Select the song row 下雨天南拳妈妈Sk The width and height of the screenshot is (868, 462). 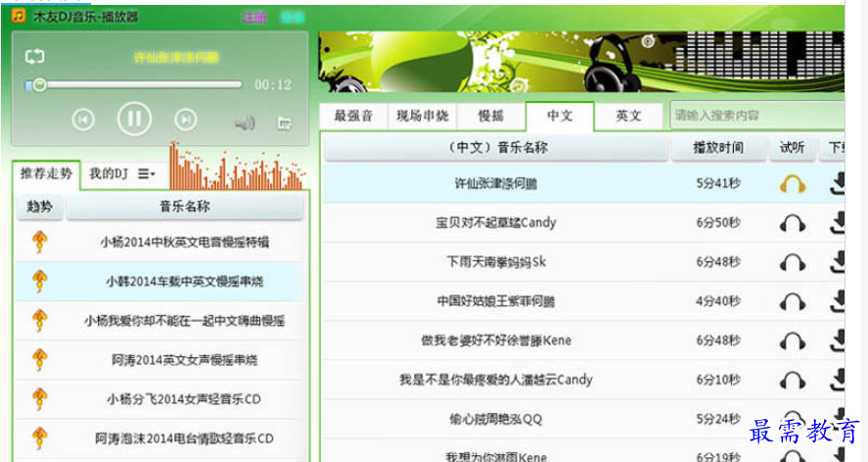point(584,262)
